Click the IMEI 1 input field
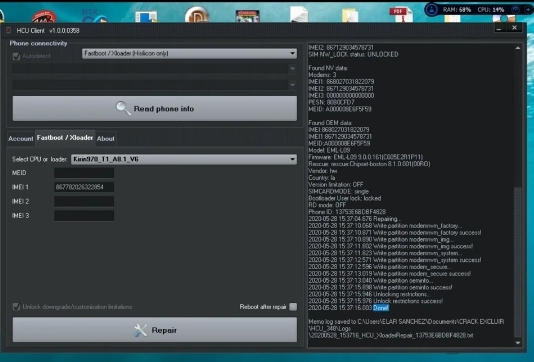534x362 pixels. click(84, 187)
